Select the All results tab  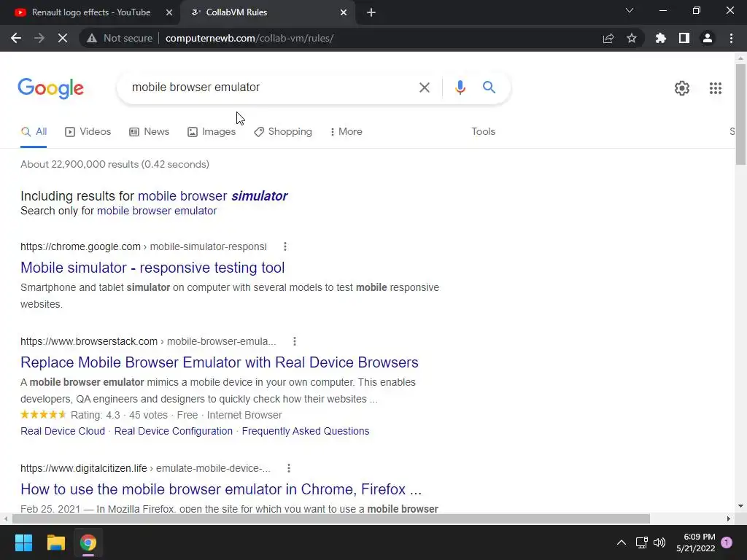(x=34, y=132)
